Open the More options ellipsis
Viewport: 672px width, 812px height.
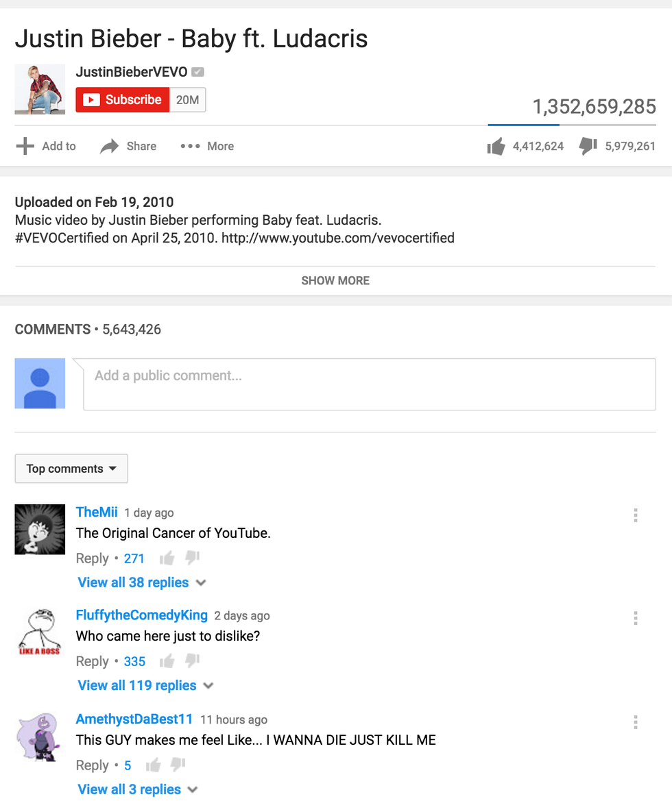190,147
